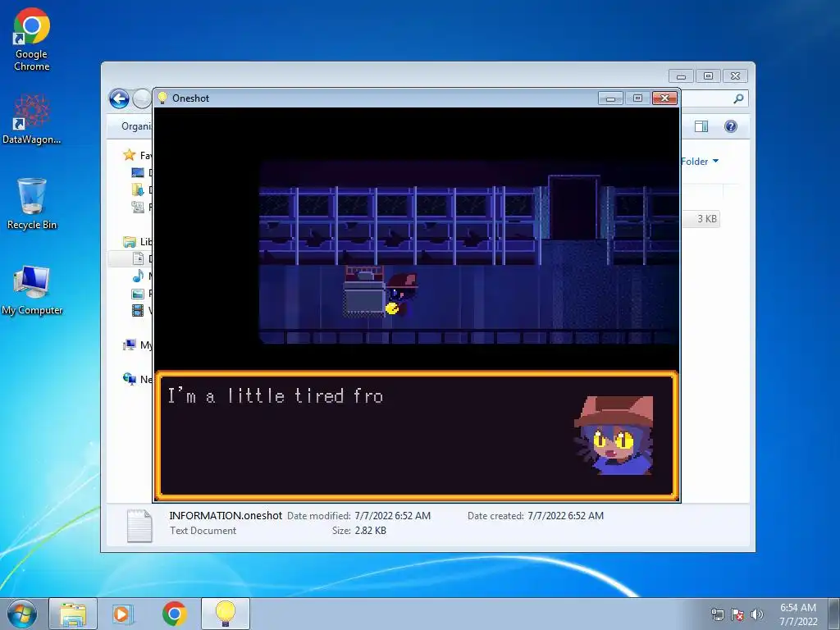Viewport: 840px width, 630px height.
Task: Open the Action Center flag icon
Action: pyautogui.click(x=737, y=614)
